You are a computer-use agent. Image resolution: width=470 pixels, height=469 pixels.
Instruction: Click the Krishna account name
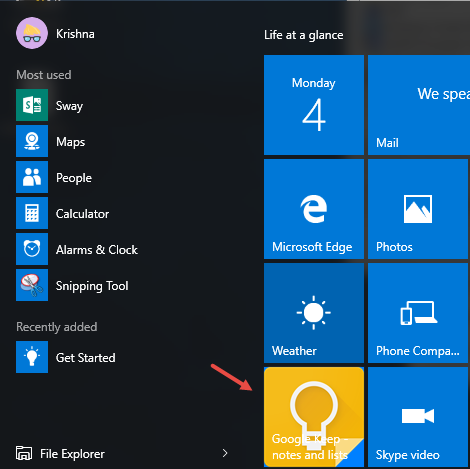tap(75, 34)
